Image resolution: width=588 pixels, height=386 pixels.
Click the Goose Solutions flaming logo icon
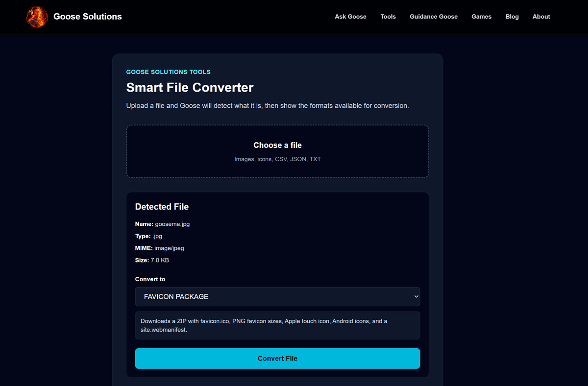37,17
